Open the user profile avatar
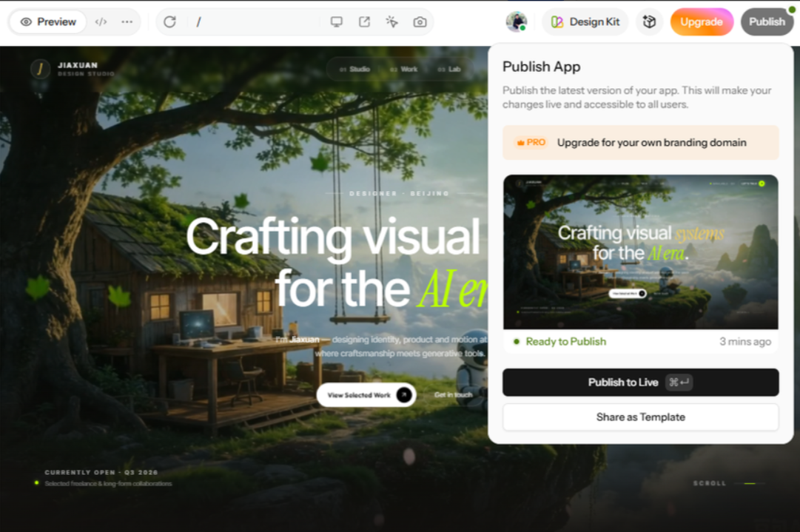 click(x=517, y=22)
